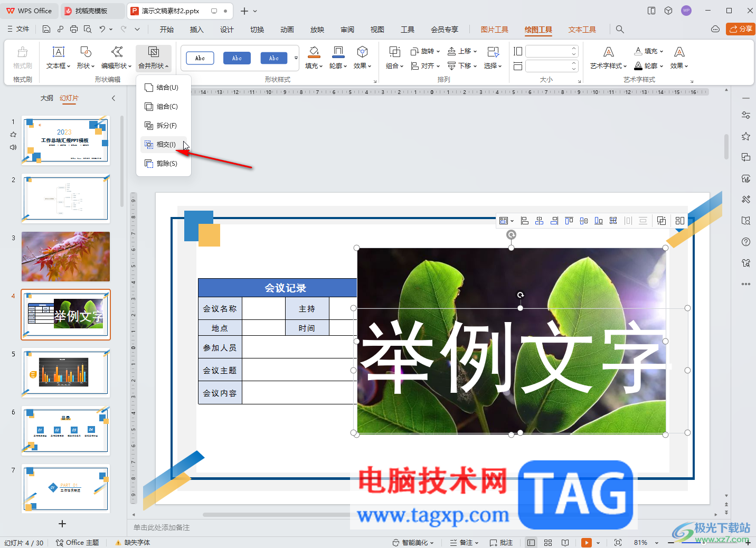The image size is (756, 548).
Task: Click the Missing Fonts (缺失字体) status button
Action: (133, 543)
